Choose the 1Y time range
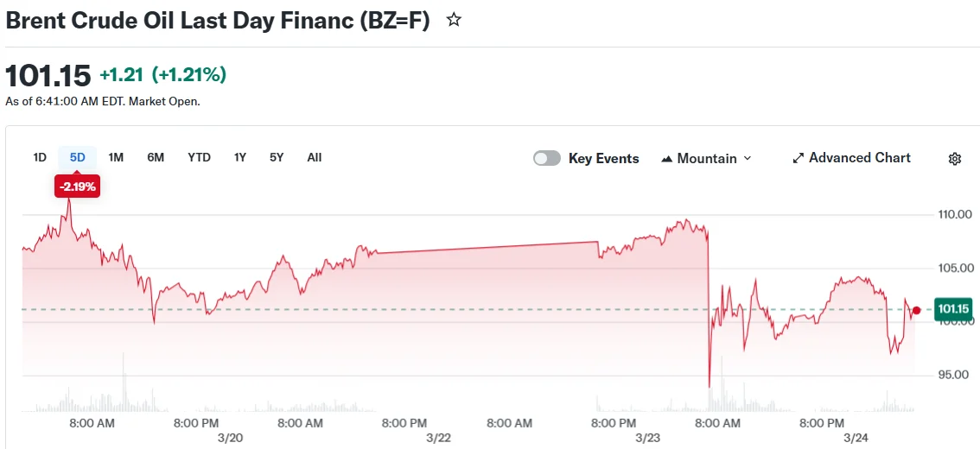 [240, 157]
